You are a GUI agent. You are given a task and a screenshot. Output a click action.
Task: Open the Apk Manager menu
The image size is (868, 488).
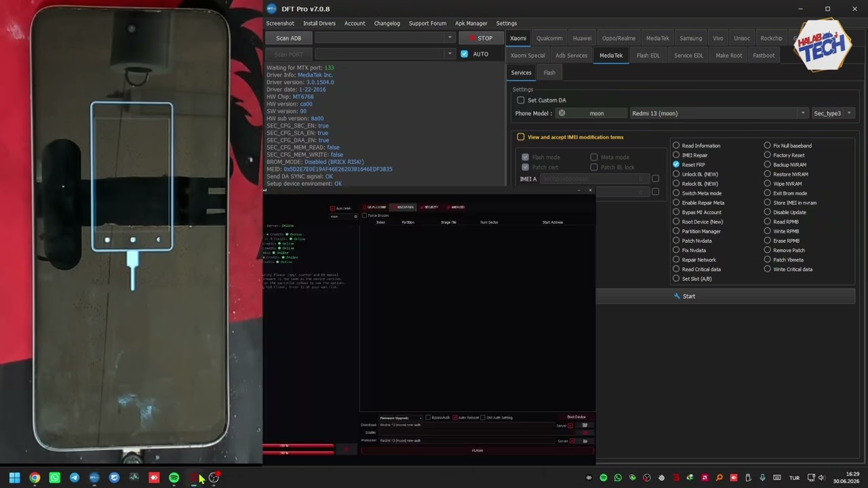(x=471, y=23)
